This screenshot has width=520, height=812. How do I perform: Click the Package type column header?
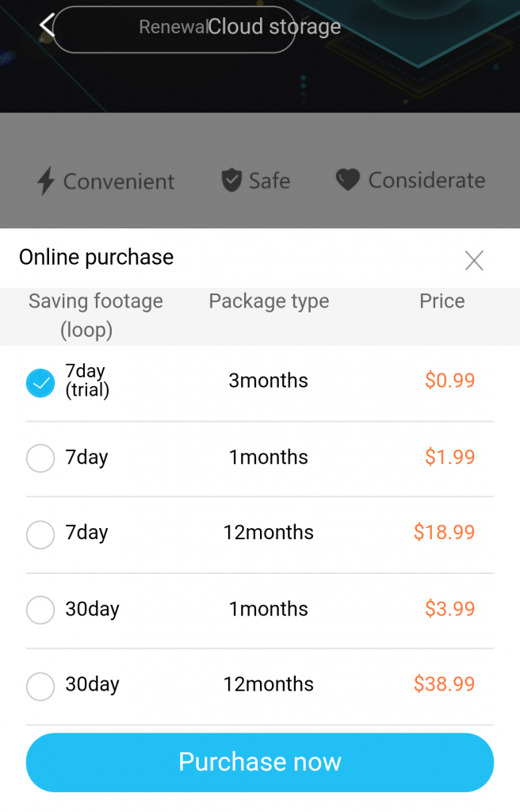(269, 301)
